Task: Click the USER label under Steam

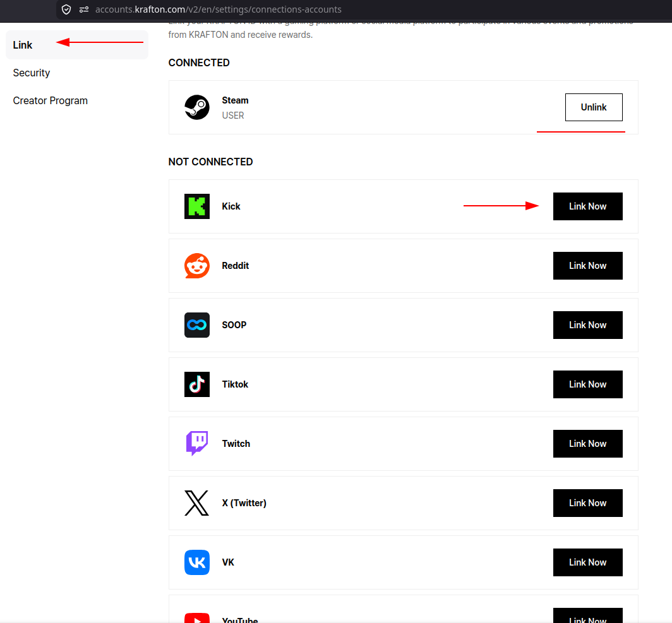Action: (x=232, y=116)
